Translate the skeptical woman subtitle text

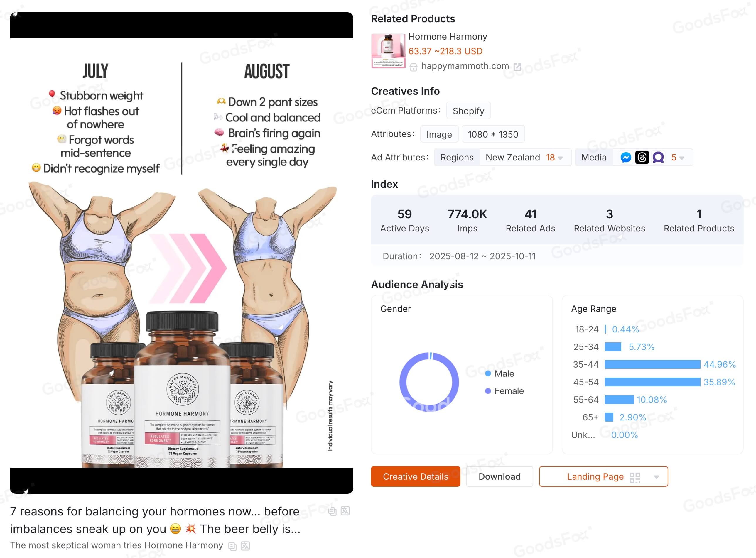point(245,545)
